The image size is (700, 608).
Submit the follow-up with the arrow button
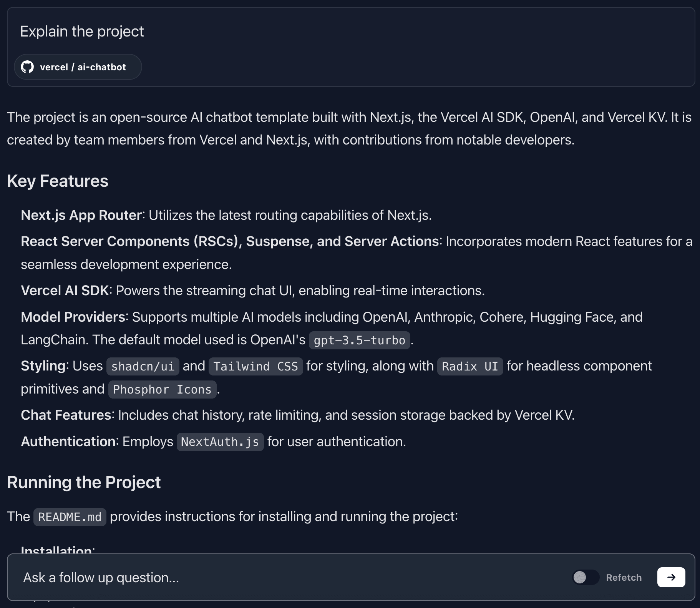(671, 577)
